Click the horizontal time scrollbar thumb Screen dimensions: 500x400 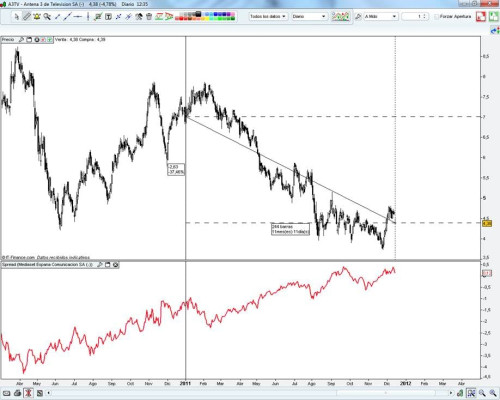[385, 393]
